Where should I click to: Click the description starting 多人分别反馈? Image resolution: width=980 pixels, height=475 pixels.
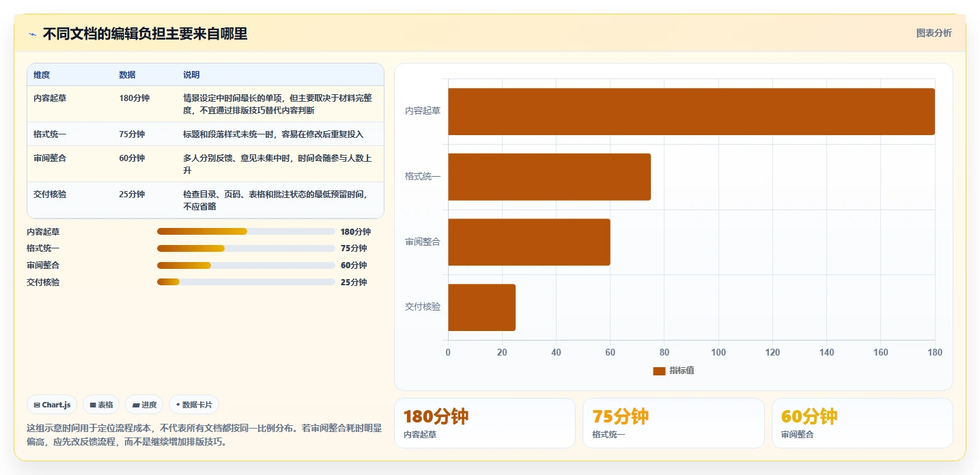(x=278, y=164)
